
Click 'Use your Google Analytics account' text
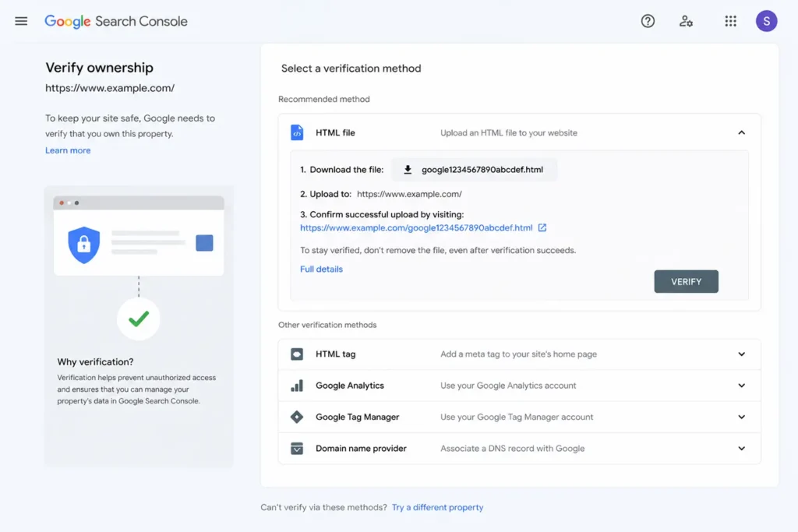508,386
